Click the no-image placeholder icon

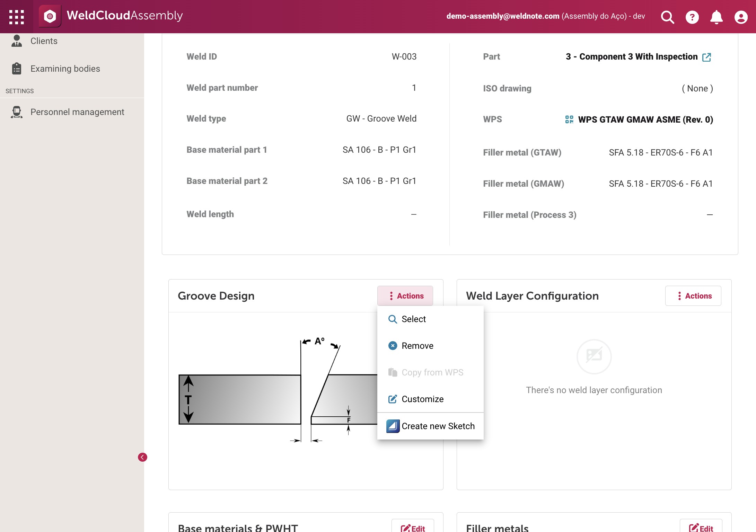click(594, 356)
